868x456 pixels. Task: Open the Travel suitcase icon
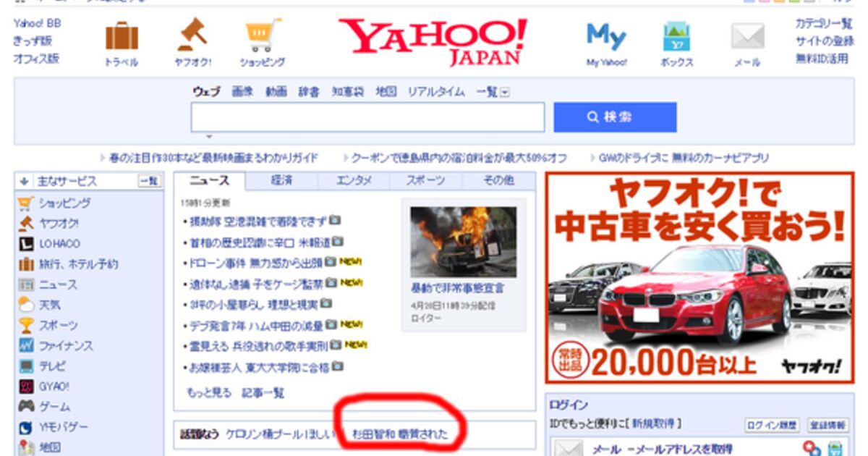pos(121,37)
